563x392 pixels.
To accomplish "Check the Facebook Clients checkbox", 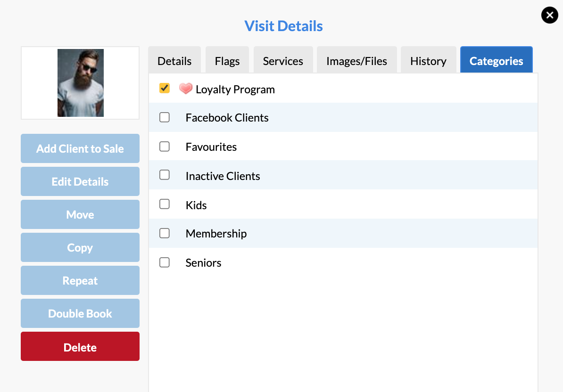I will coord(165,117).
